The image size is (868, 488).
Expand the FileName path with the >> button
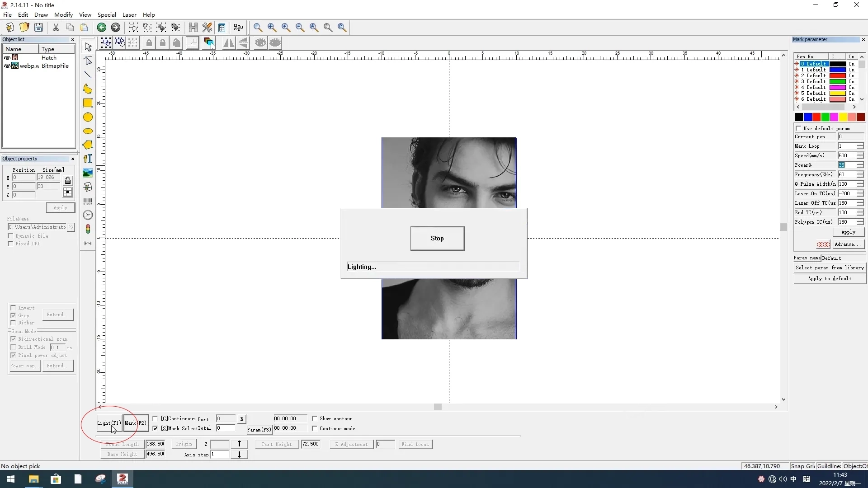tap(71, 227)
